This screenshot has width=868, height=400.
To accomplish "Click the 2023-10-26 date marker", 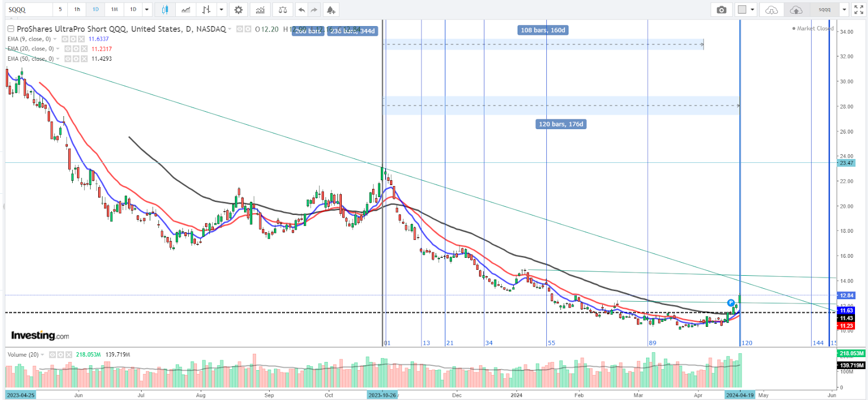I will pyautogui.click(x=382, y=395).
